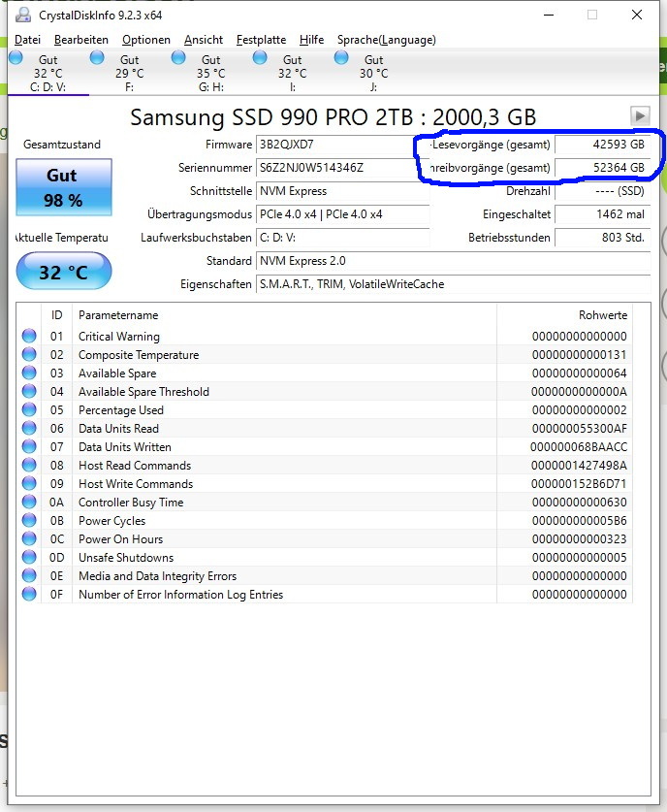667x812 pixels.
Task: Click the Betriebsstunden value 803 Std.
Action: pos(602,238)
